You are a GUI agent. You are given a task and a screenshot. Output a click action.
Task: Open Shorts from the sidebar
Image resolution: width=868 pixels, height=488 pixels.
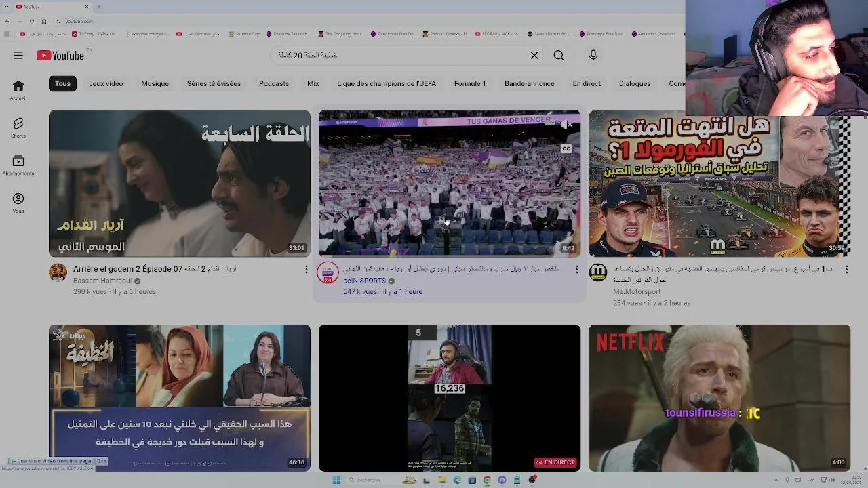tap(18, 127)
